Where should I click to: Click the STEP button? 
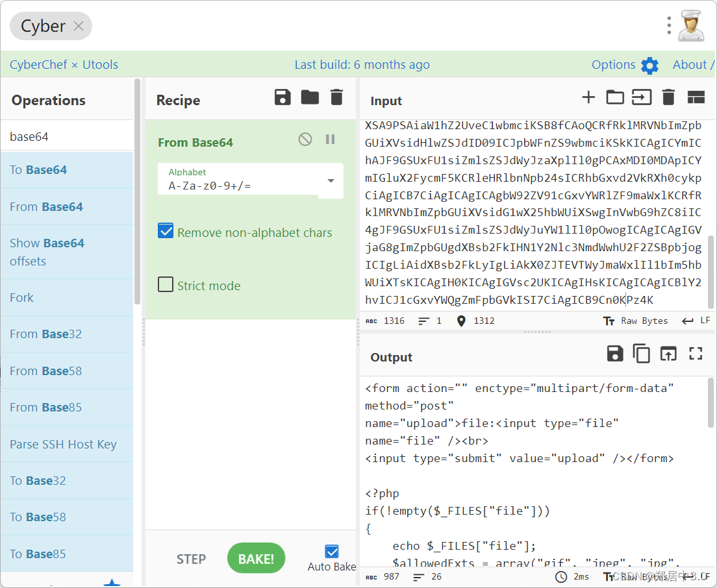click(x=191, y=559)
